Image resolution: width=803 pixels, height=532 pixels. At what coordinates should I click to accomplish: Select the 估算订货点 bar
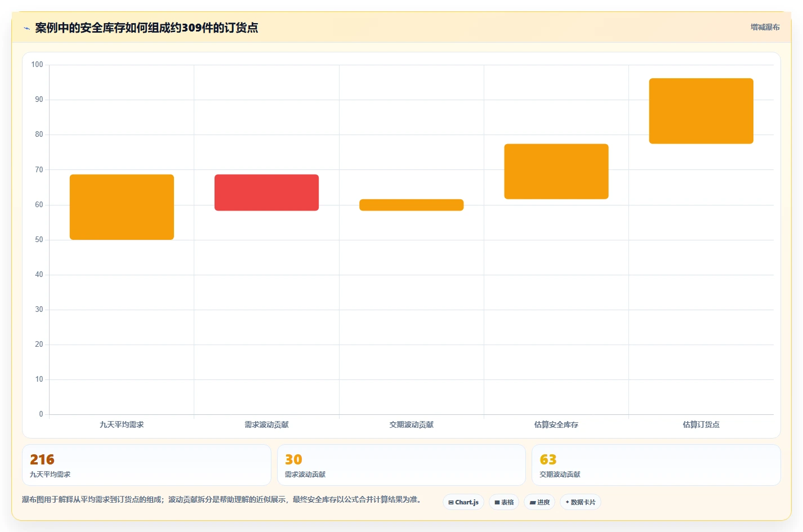pyautogui.click(x=701, y=111)
